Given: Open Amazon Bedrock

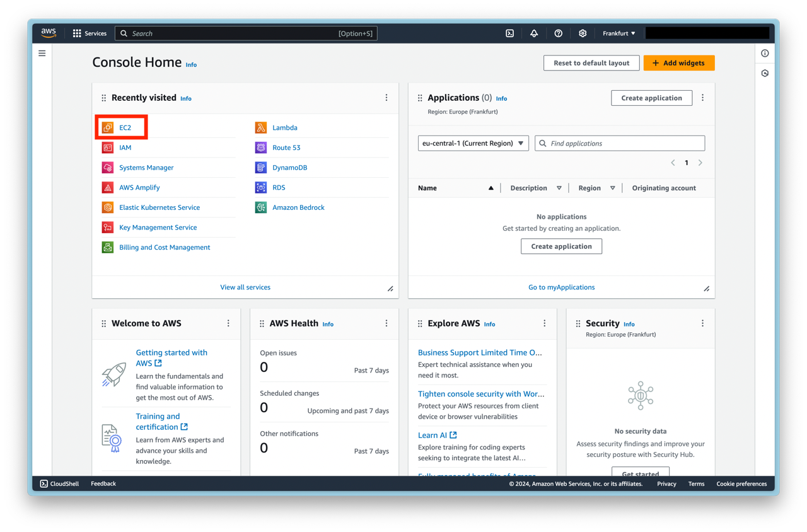Looking at the screenshot, I should pyautogui.click(x=298, y=207).
